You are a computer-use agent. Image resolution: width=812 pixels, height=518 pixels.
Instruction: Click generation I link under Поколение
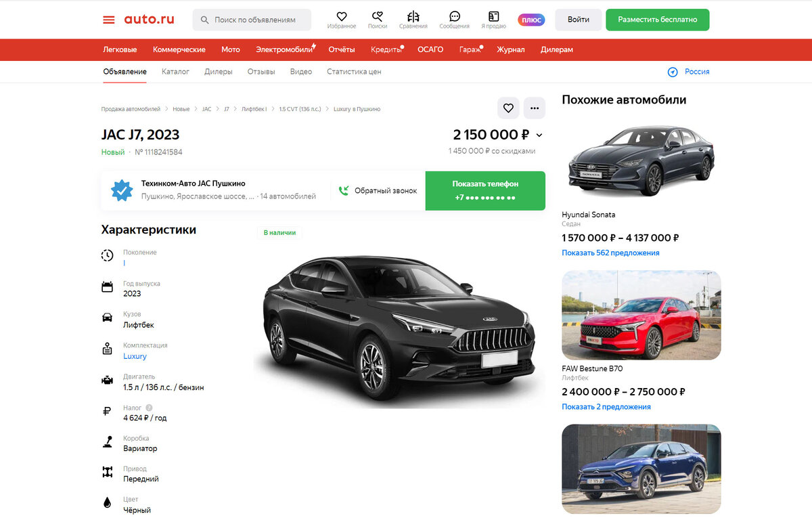click(125, 263)
